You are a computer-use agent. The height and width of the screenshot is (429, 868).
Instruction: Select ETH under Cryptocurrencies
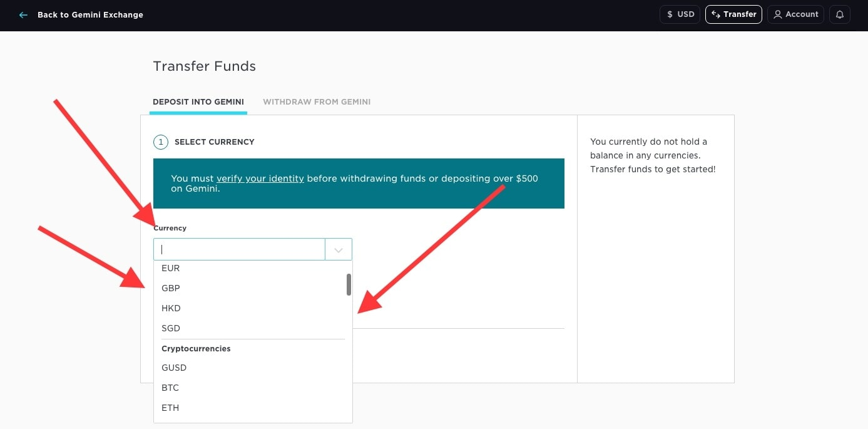click(170, 408)
